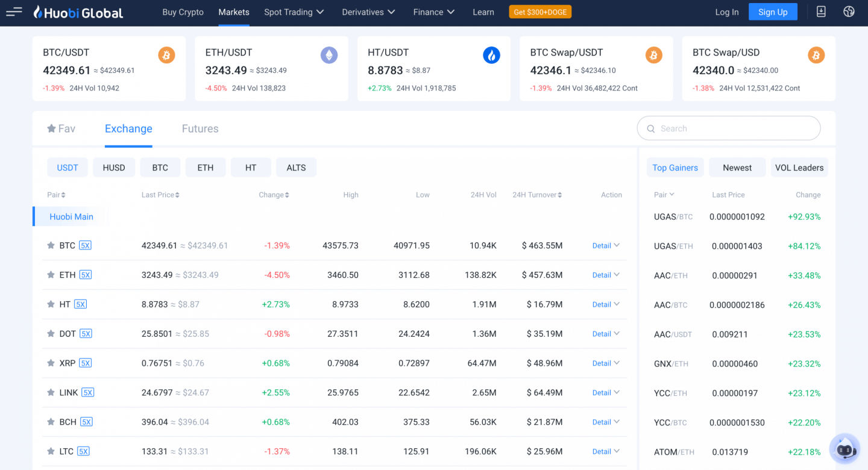Select the Huobi Main section label
Image resolution: width=868 pixels, height=470 pixels.
tap(71, 216)
